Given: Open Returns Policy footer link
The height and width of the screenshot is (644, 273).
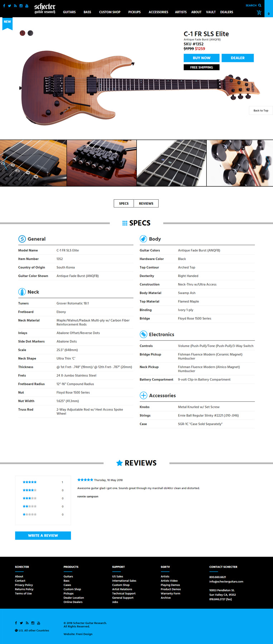Looking at the screenshot, I should pyautogui.click(x=24, y=589).
